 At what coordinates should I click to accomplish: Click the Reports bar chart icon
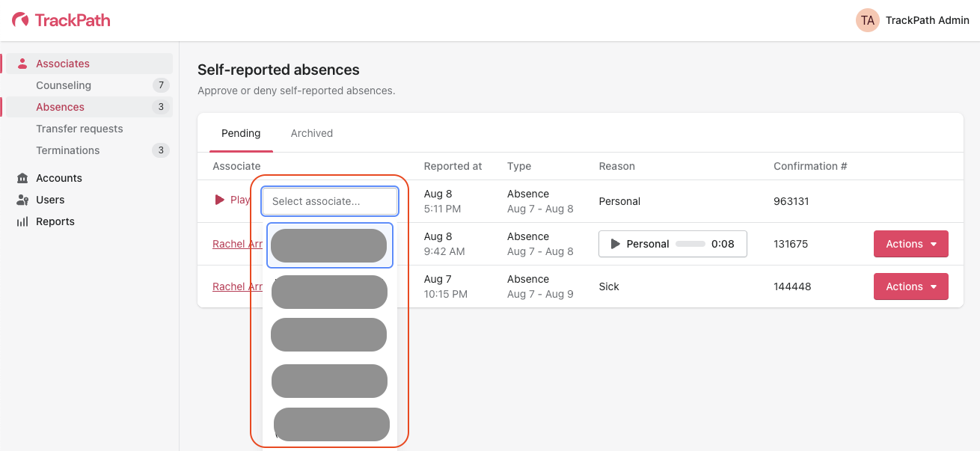(22, 221)
